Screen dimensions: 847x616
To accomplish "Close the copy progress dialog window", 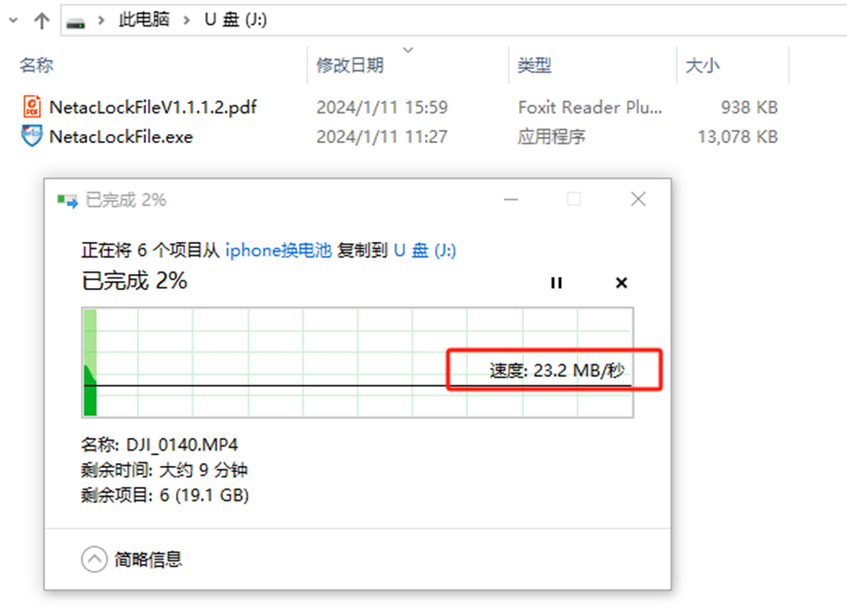I will (638, 200).
